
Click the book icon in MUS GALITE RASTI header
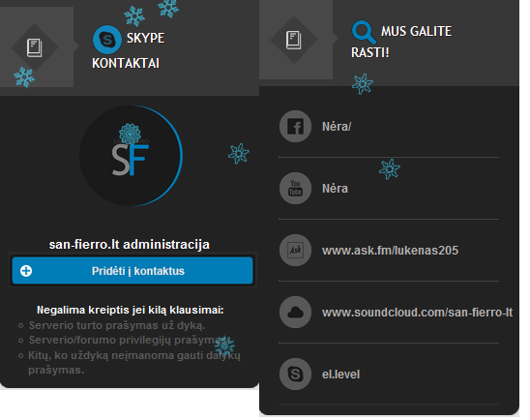click(294, 40)
